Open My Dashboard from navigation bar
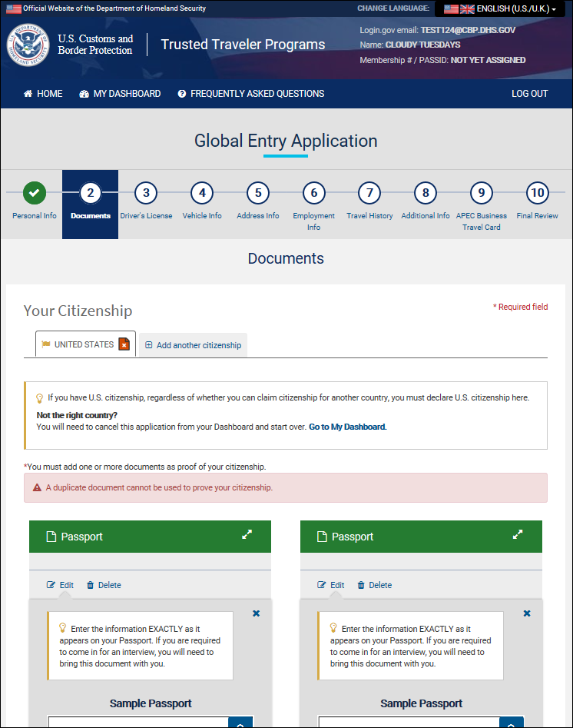573x728 pixels. [120, 94]
